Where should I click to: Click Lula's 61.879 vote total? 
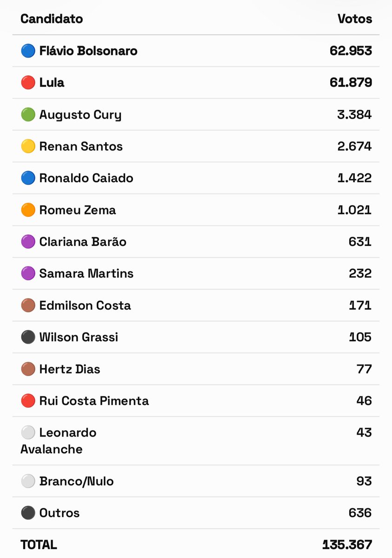tap(351, 83)
